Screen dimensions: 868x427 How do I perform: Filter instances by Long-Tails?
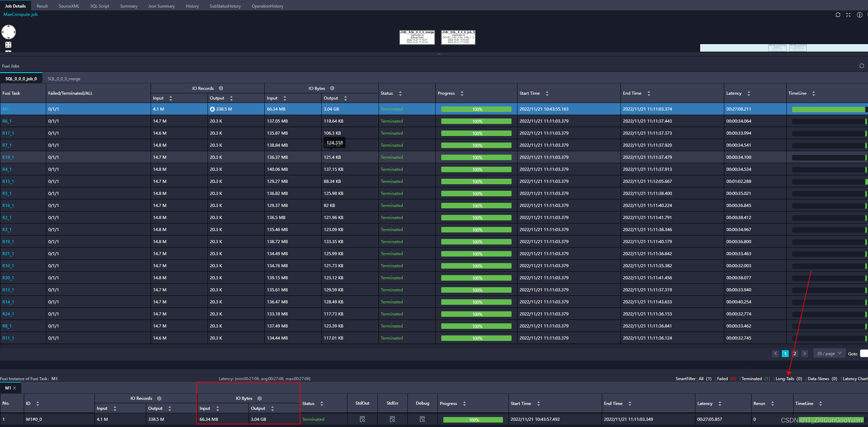(789, 378)
